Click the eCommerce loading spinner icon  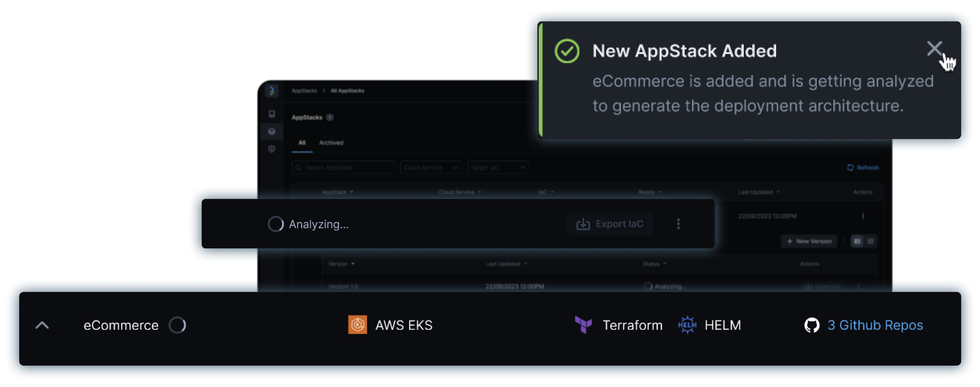177,325
